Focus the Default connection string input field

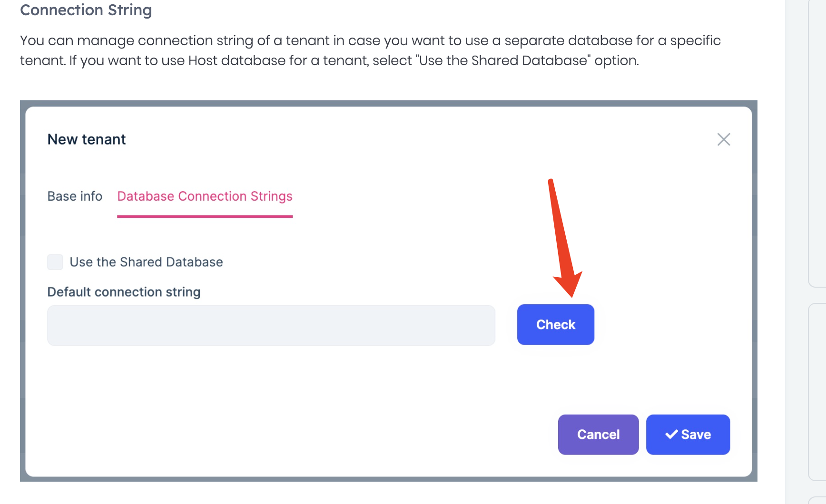[x=271, y=325]
